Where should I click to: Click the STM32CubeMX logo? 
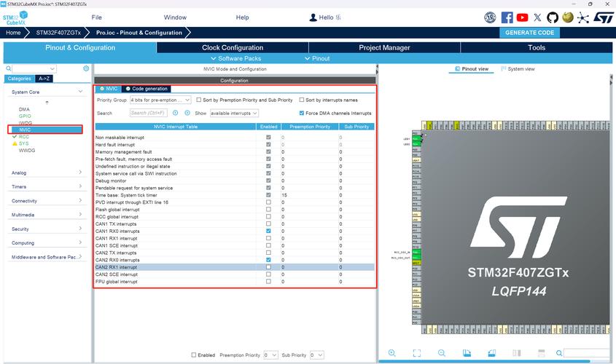point(15,18)
